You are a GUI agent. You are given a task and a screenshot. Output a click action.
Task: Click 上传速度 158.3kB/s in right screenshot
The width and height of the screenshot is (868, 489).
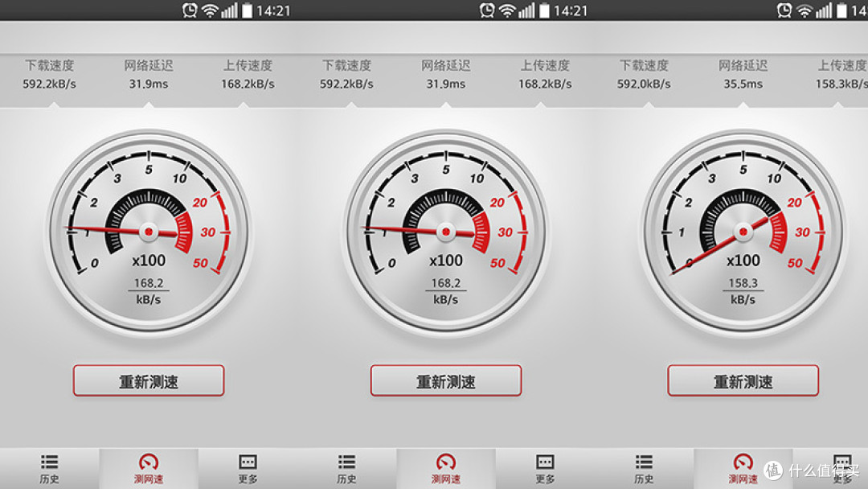point(841,75)
